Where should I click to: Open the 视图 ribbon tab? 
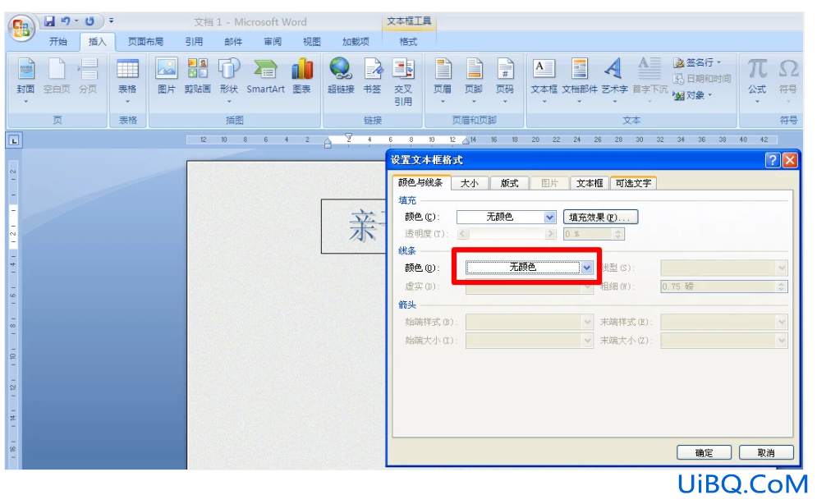tap(311, 42)
